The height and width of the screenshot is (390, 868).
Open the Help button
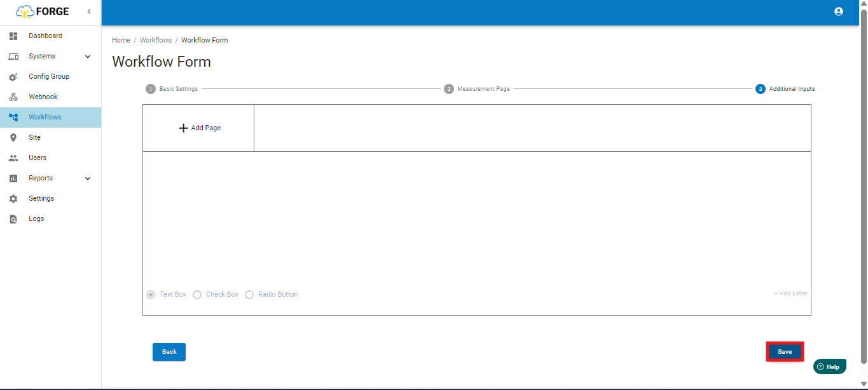tap(830, 366)
